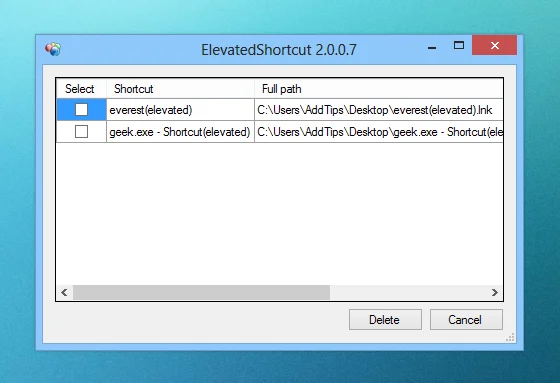Select the everest(elevated) shortcut name cell
The width and height of the screenshot is (560, 383).
tap(180, 110)
